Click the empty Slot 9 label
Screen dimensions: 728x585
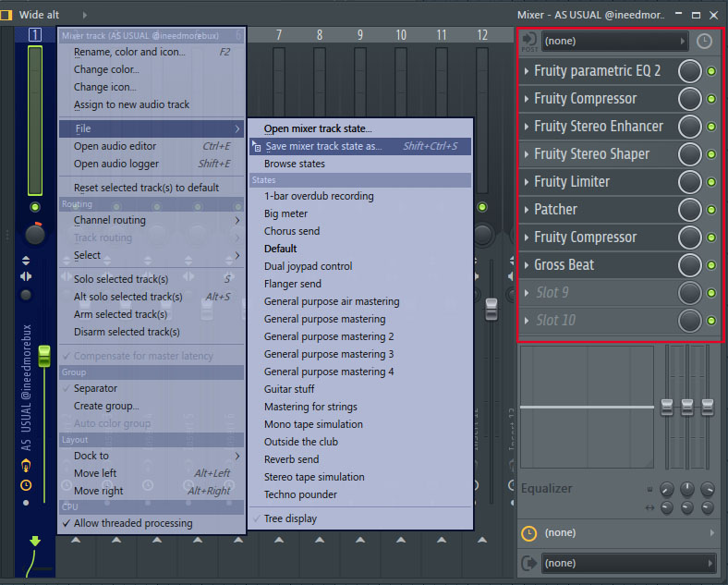[x=552, y=293]
